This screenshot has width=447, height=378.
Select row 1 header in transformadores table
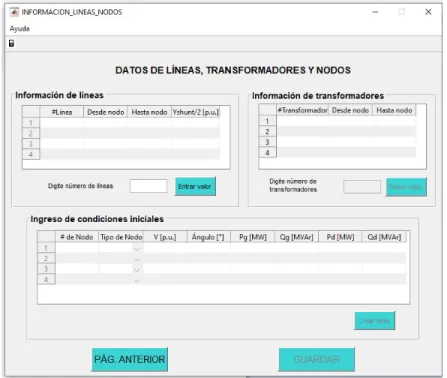[267, 121]
